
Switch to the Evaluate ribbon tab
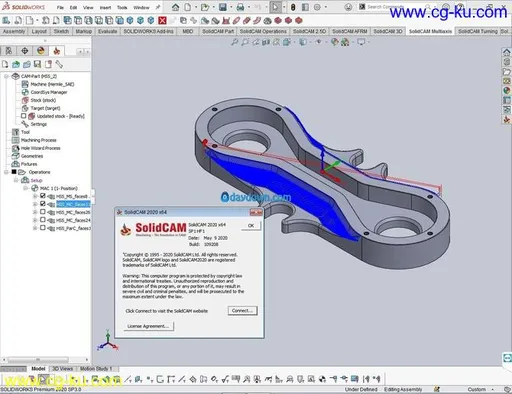[x=107, y=31]
